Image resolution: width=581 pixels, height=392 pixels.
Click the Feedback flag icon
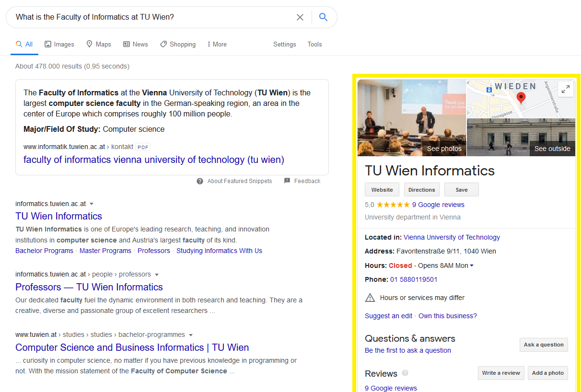[x=287, y=181]
